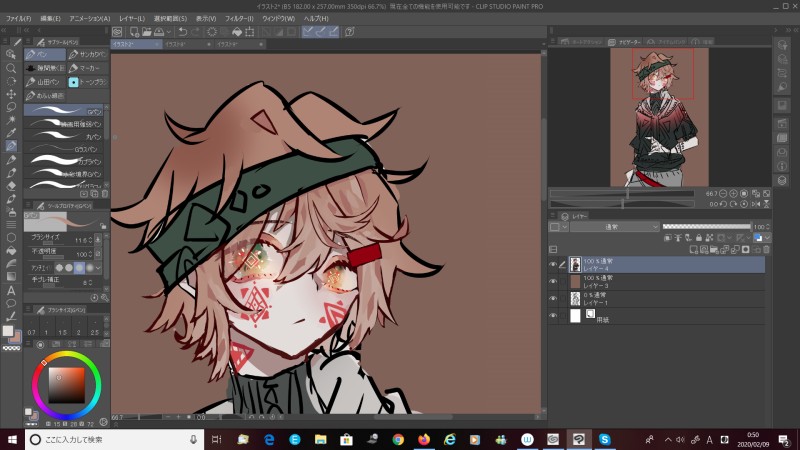The width and height of the screenshot is (800, 450).
Task: Select the strongest anti-aliasing circle
Action: (x=89, y=267)
